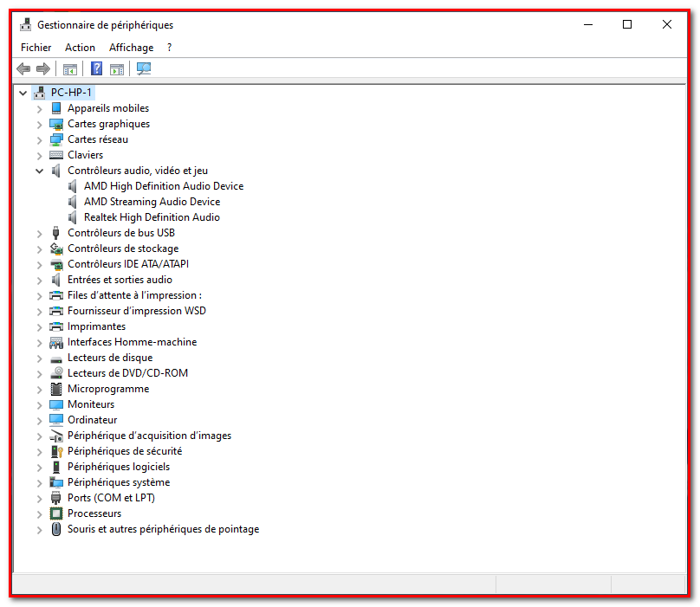This screenshot has height=607, width=700.
Task: Expand the Ordinateur category
Action: coord(39,421)
